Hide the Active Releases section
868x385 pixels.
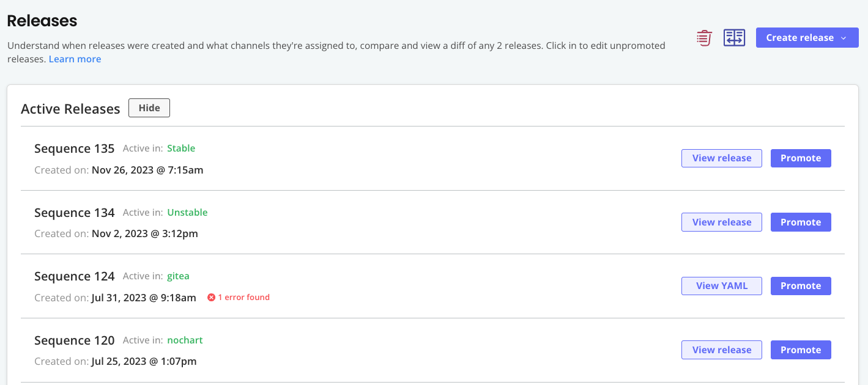point(149,108)
